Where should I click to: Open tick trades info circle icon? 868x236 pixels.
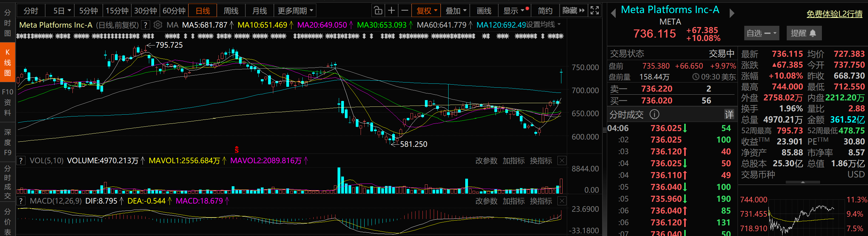click(x=654, y=115)
